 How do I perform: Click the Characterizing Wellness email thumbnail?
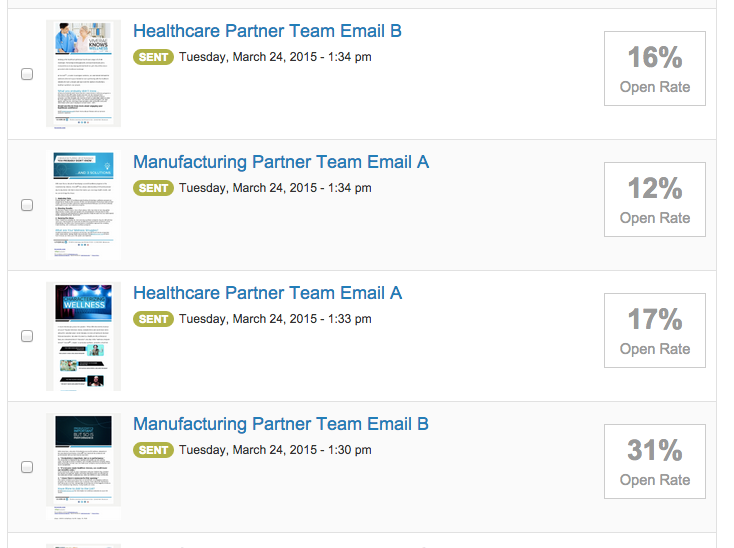point(83,336)
